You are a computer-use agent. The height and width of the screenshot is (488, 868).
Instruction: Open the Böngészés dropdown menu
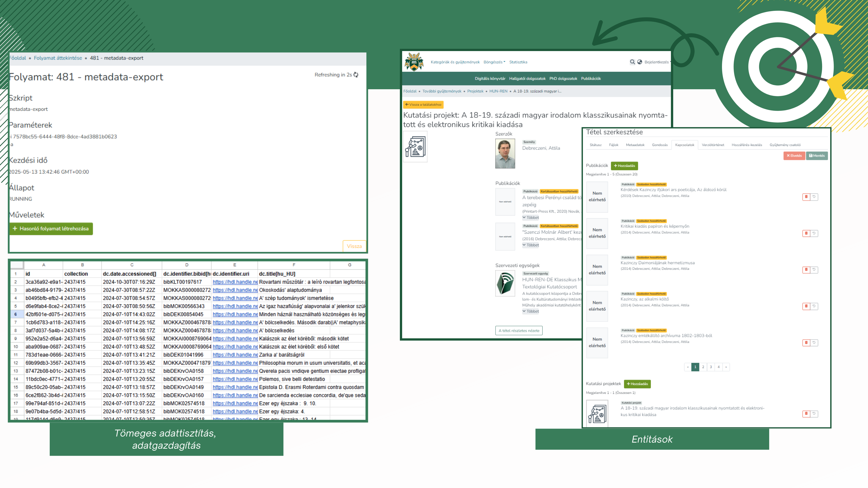(x=494, y=62)
